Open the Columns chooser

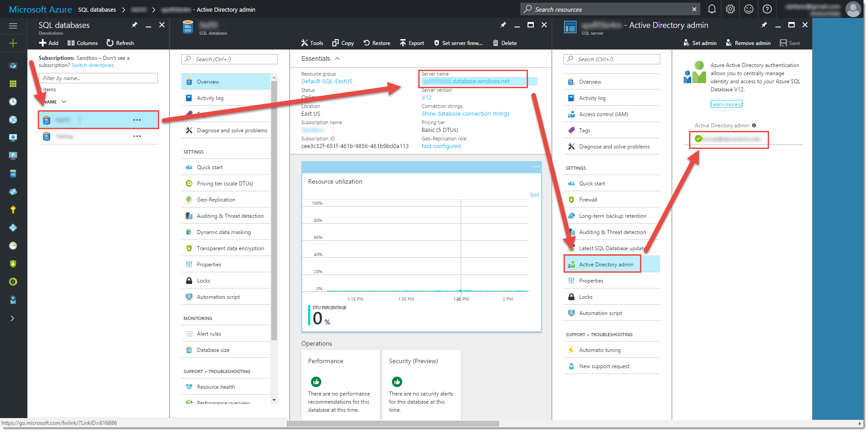pyautogui.click(x=82, y=43)
